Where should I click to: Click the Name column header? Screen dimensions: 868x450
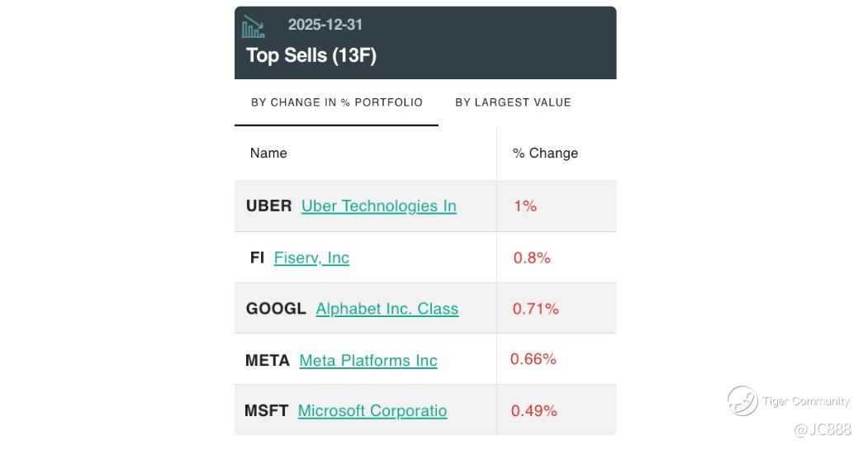(268, 153)
